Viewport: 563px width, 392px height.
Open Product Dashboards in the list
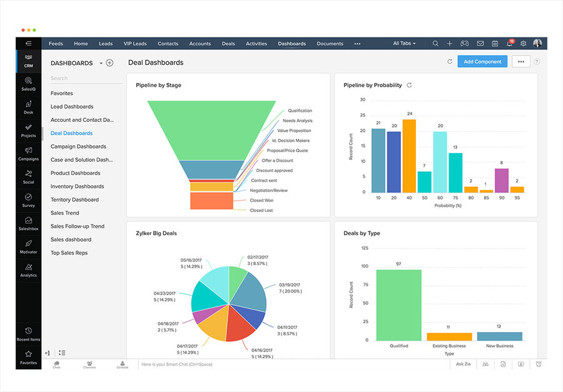coord(76,173)
